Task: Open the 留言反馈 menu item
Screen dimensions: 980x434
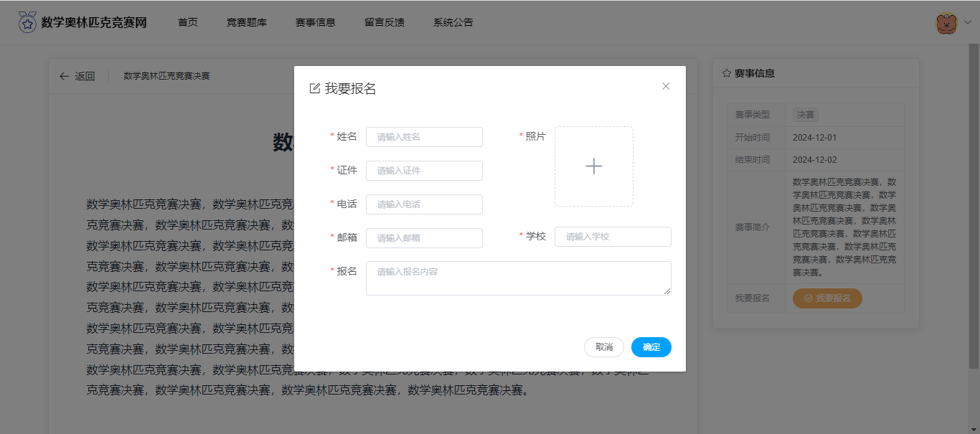Action: click(385, 22)
